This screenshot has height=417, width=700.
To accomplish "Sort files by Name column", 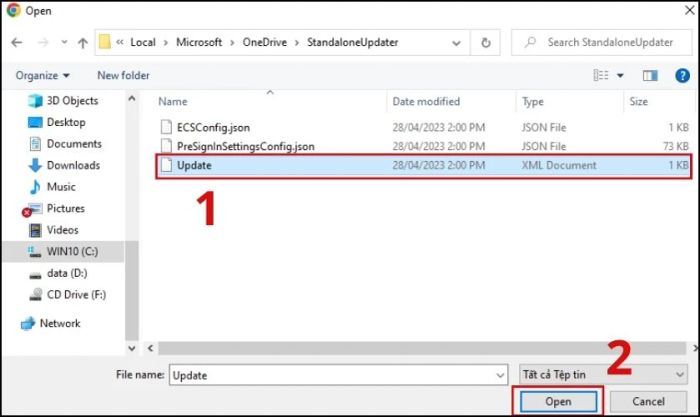I will click(172, 102).
